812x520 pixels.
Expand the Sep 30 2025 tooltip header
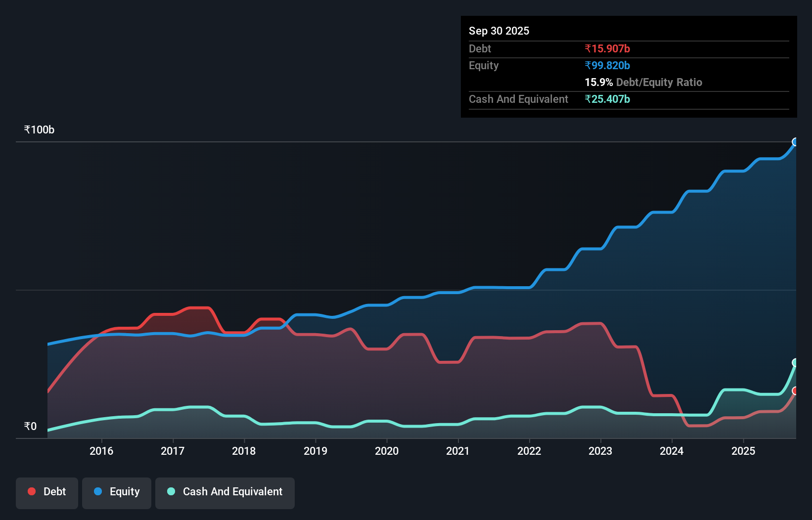pos(499,31)
